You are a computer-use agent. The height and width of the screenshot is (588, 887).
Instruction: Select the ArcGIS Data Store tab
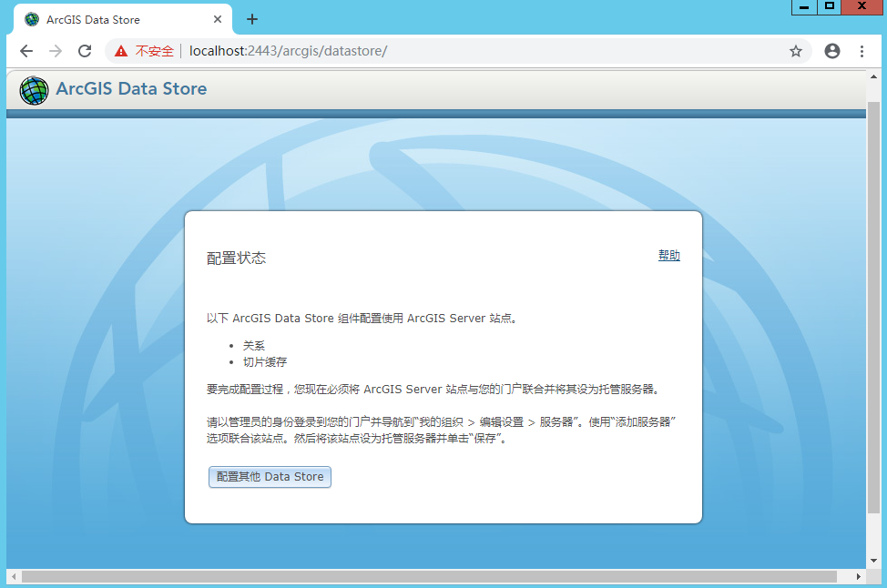coord(123,19)
